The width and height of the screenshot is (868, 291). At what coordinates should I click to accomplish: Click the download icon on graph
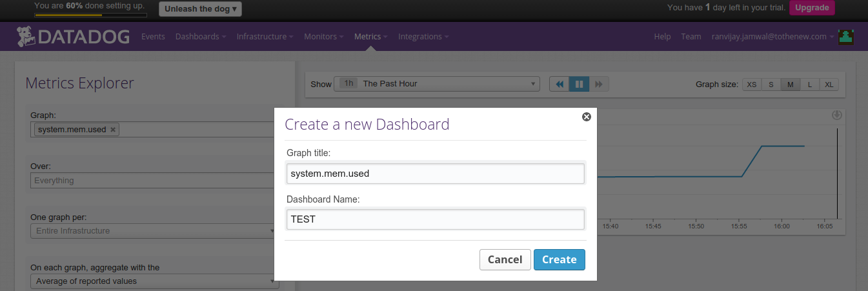(837, 115)
